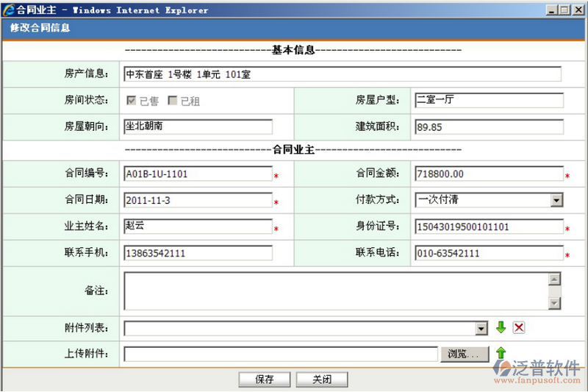Click the 建筑面积 field showing 89.85
This screenshot has width=588, height=392.
tap(489, 126)
